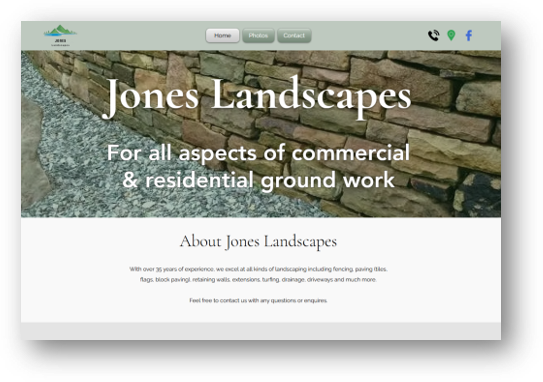
Task: Open the phone call icon
Action: point(434,35)
